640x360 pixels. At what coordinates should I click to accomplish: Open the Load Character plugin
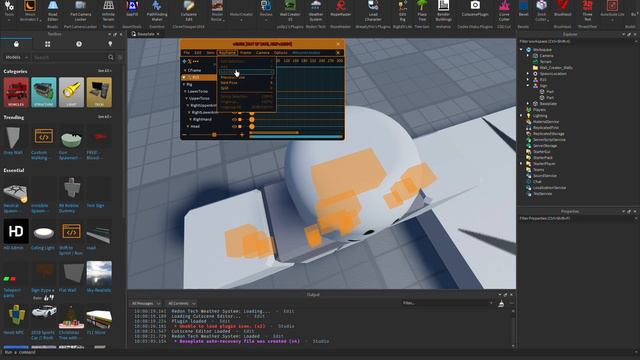[373, 10]
